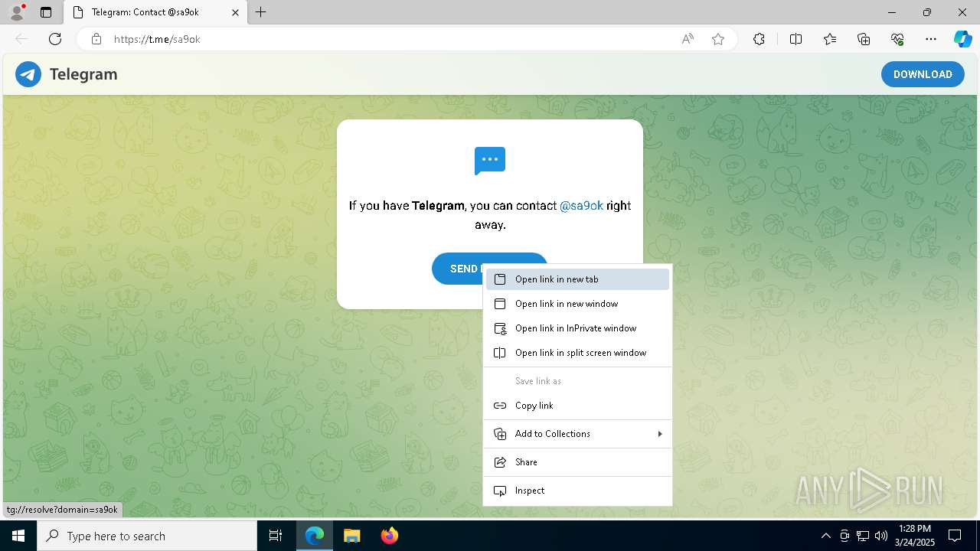The width and height of the screenshot is (980, 551).
Task: Choose Copy link from context menu
Action: pos(577,406)
